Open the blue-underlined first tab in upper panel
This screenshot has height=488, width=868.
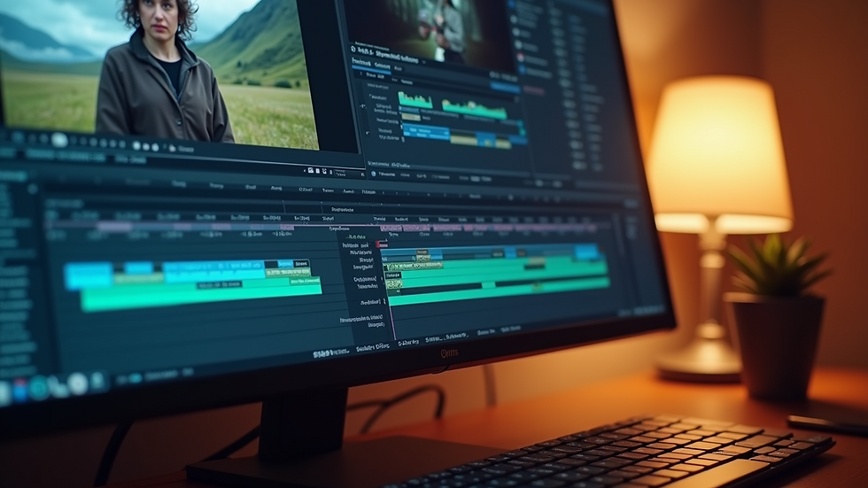[x=361, y=64]
